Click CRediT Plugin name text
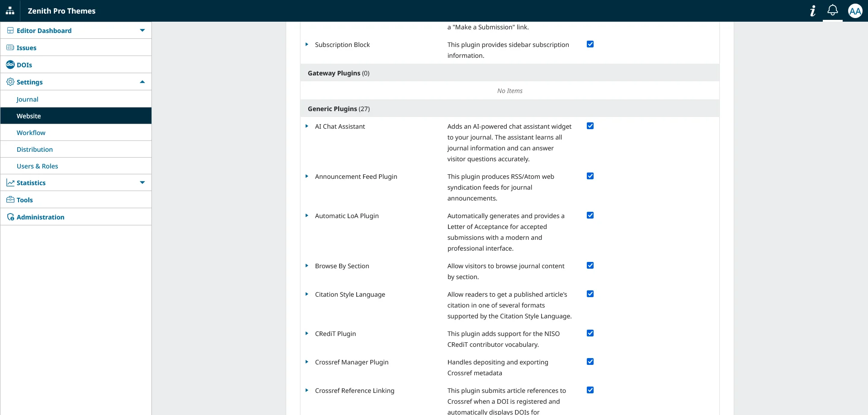The height and width of the screenshot is (415, 868). [x=335, y=333]
